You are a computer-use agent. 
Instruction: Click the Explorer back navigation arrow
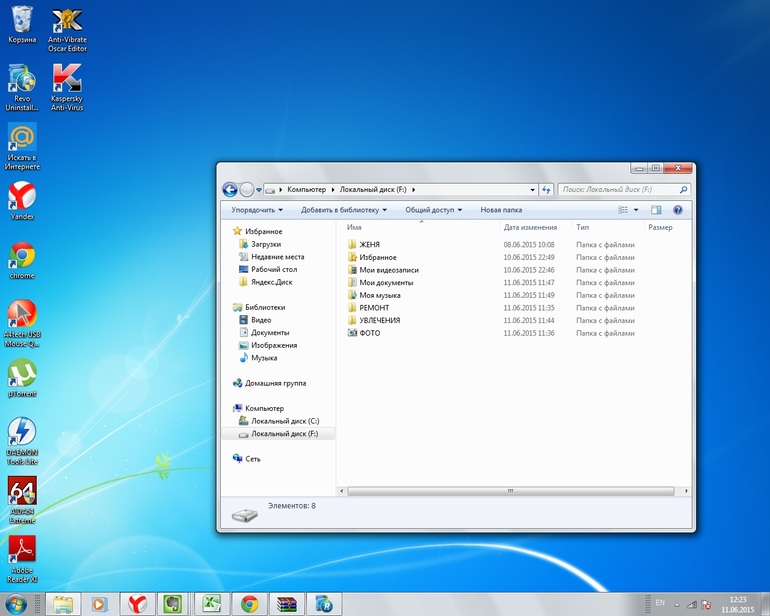pos(229,190)
